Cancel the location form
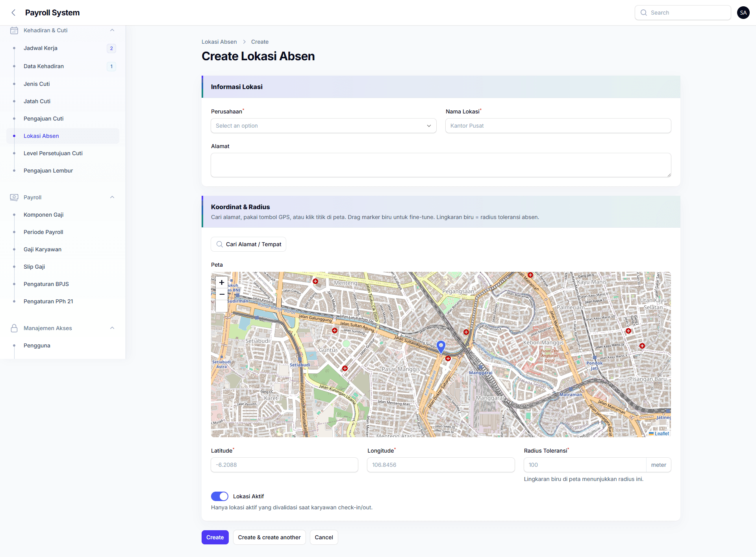Viewport: 756px width, 557px height. (x=324, y=537)
